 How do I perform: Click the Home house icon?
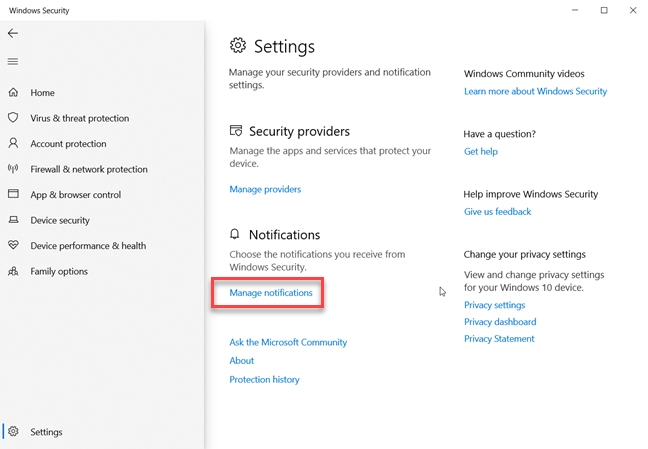click(x=13, y=93)
